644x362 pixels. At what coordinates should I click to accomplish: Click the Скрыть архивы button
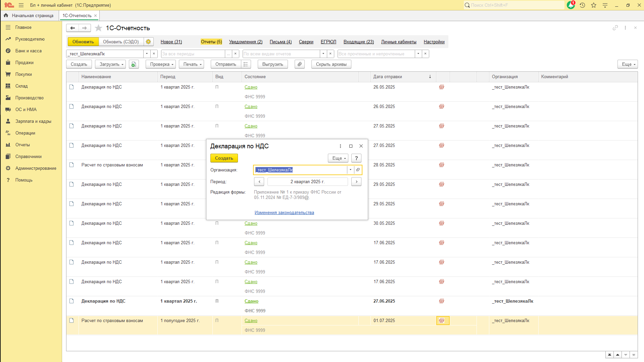pyautogui.click(x=331, y=64)
